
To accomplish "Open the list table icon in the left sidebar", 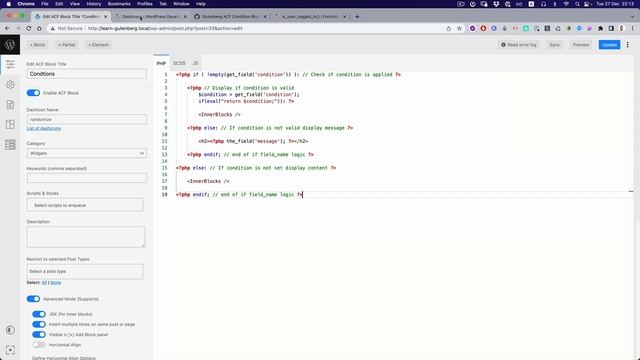I will tap(10, 144).
